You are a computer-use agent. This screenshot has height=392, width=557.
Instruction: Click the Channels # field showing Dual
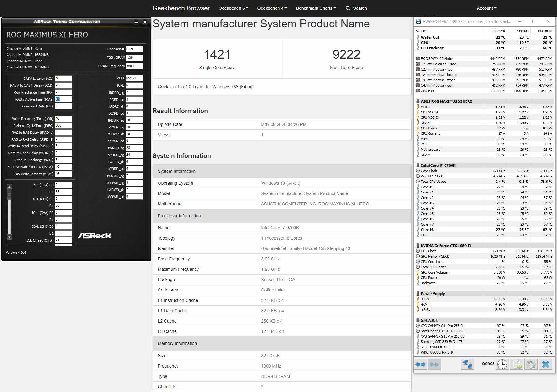click(x=134, y=49)
